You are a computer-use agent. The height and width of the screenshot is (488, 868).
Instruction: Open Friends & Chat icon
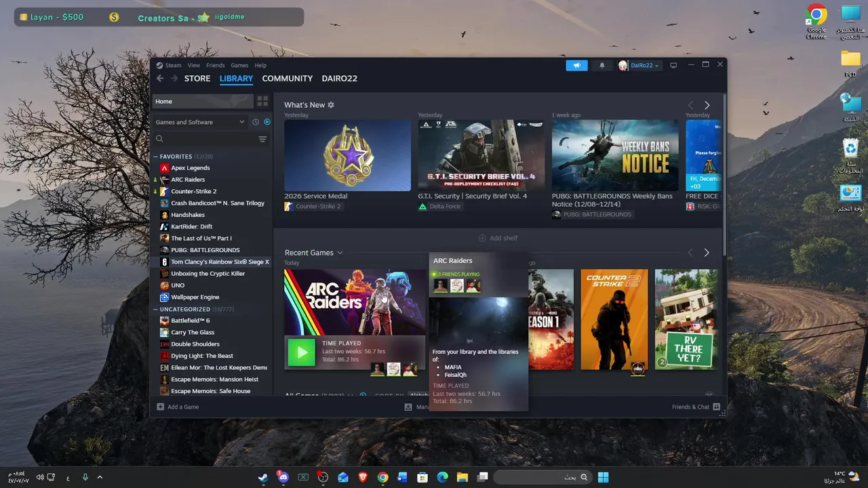click(x=716, y=407)
